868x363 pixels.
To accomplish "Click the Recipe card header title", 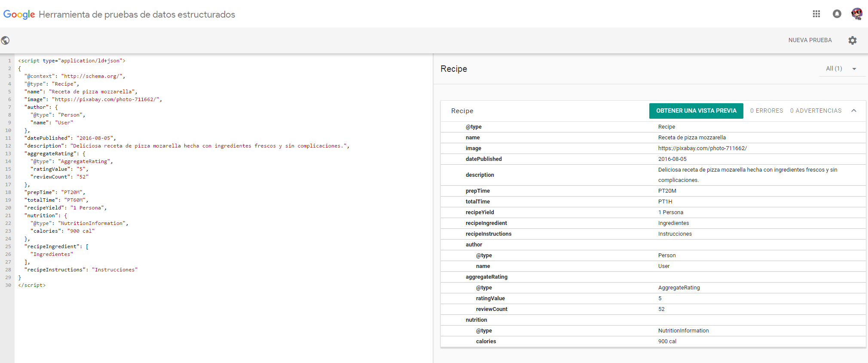I will [x=462, y=111].
